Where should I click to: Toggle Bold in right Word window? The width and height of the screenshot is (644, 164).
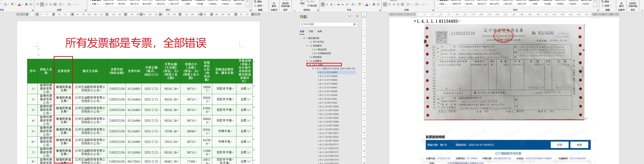(x=323, y=5)
